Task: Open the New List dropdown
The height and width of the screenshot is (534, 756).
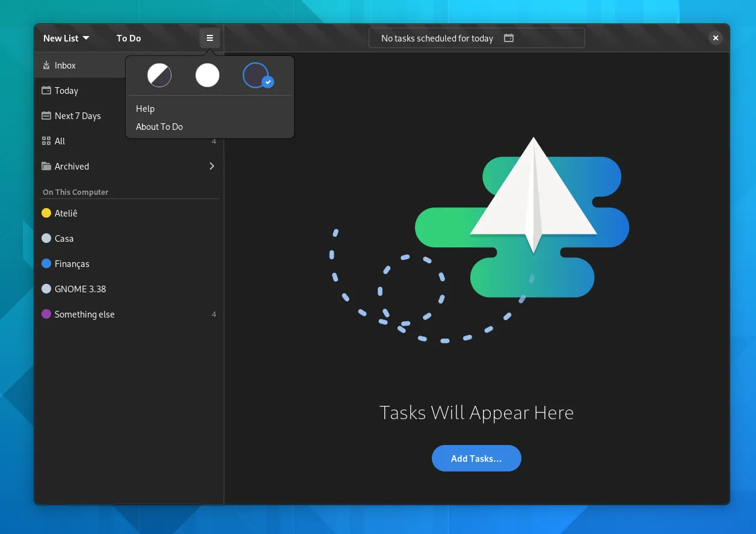Action: click(x=66, y=38)
